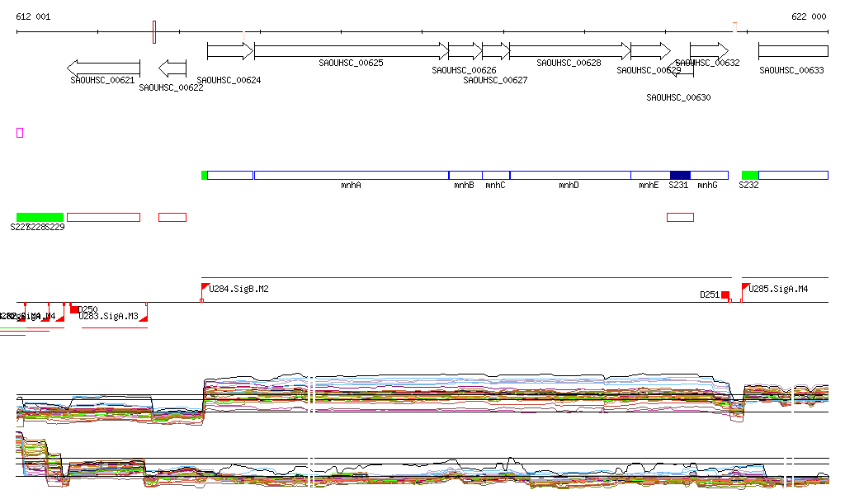This screenshot has height=504, width=845.
Task: Click the D250 red terminator square
Action: click(x=74, y=309)
